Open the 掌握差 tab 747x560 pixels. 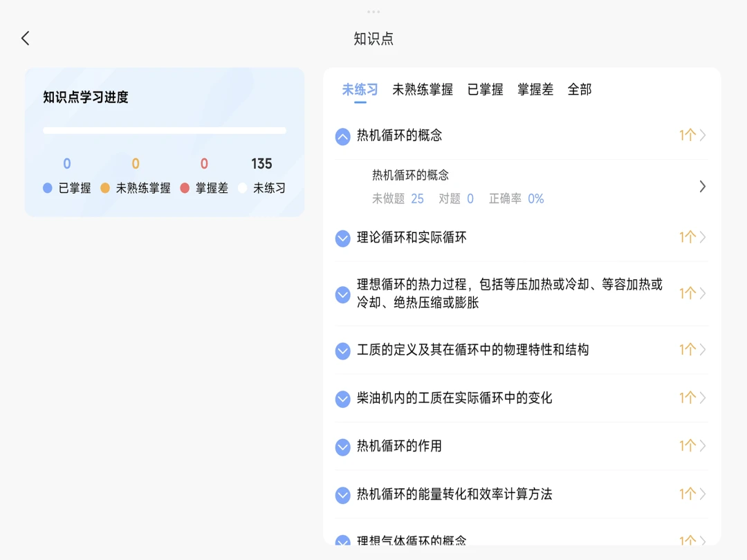[x=535, y=89]
